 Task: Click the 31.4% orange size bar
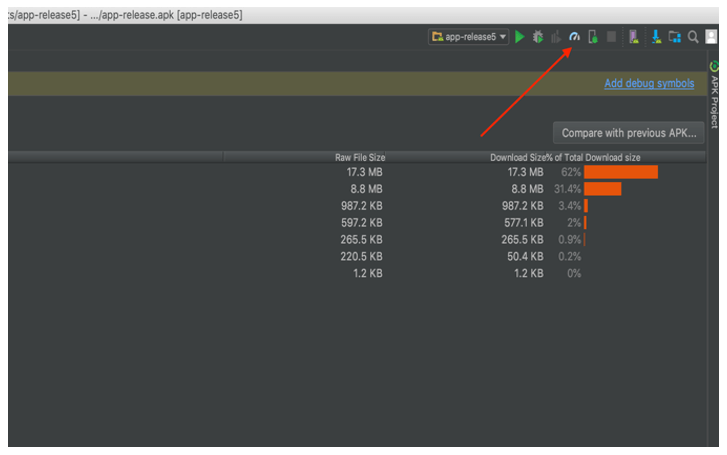click(x=603, y=189)
